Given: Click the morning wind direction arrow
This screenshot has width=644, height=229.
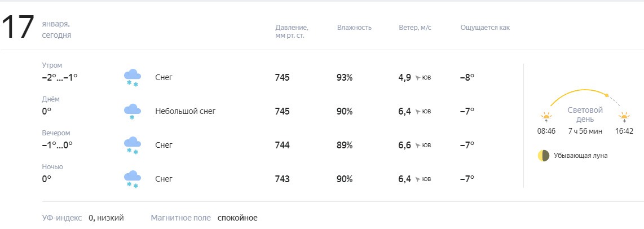Looking at the screenshot, I should click(418, 78).
